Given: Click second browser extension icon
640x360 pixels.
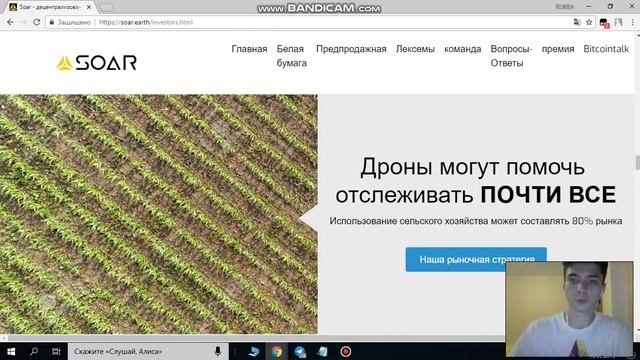Looking at the screenshot, I should (x=618, y=22).
